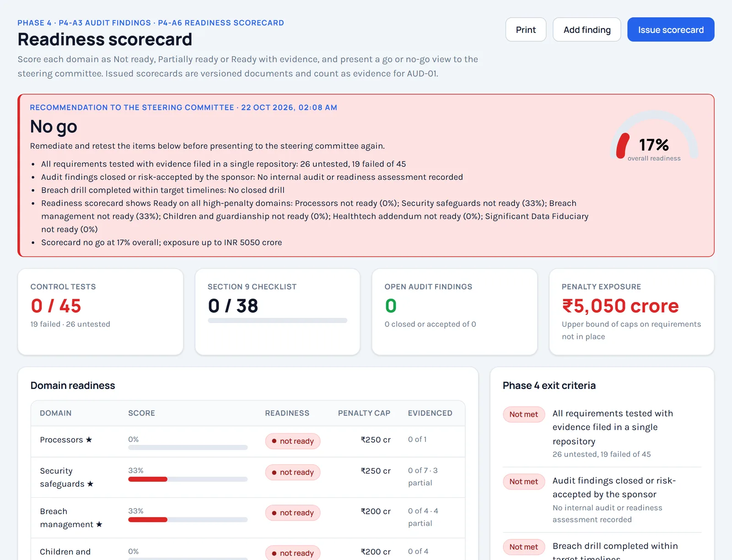
Task: Click the 17% overall readiness gauge
Action: [654, 136]
